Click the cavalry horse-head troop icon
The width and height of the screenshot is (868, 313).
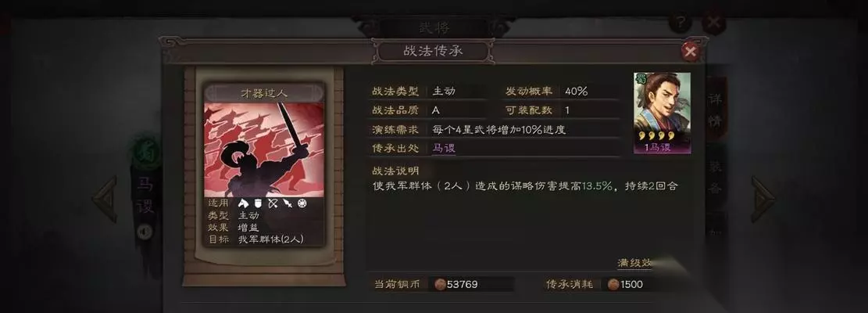tap(242, 203)
